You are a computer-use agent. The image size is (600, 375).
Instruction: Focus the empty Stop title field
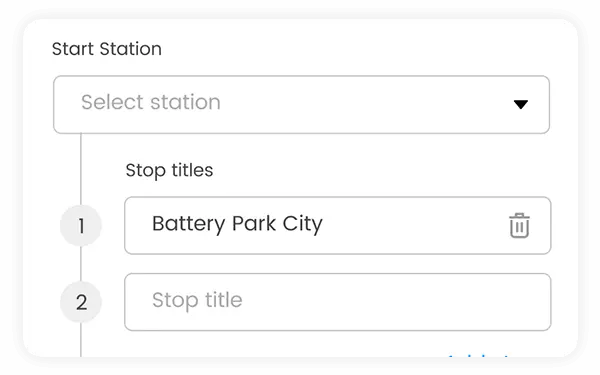click(x=338, y=302)
